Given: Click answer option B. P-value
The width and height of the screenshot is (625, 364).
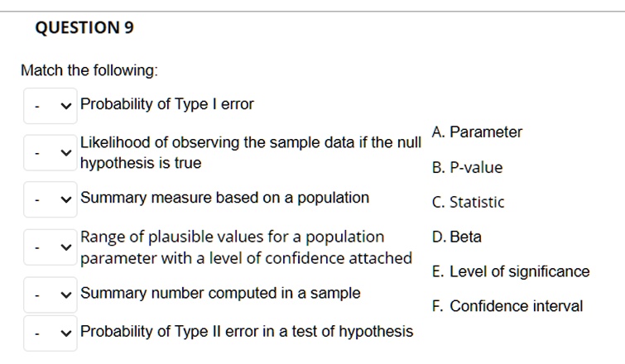Looking at the screenshot, I should [x=467, y=167].
